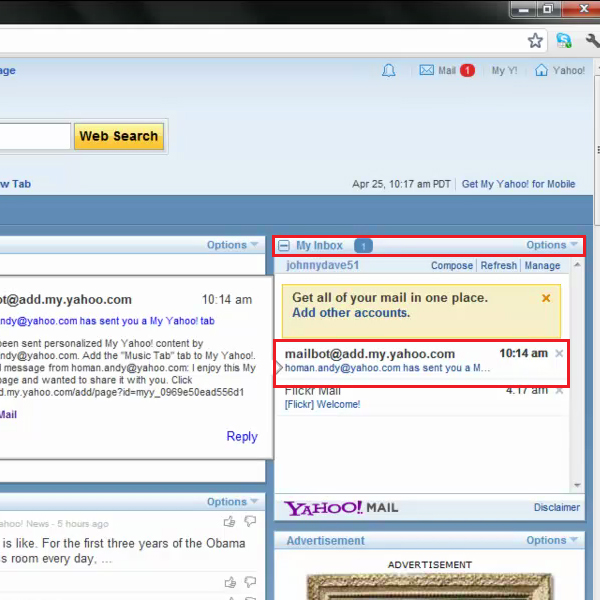Viewport: 600px width, 600px height.
Task: Open Mail from the envelope icon
Action: [x=426, y=70]
